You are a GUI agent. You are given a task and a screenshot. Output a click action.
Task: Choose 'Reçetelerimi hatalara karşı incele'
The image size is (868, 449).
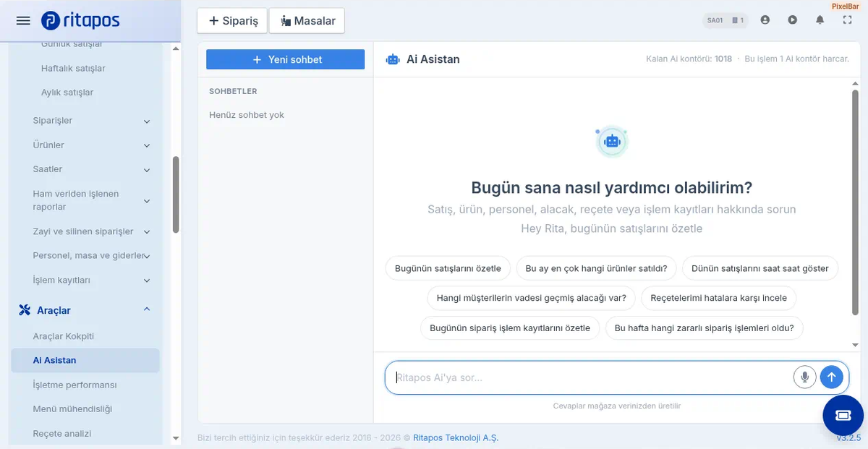pyautogui.click(x=719, y=298)
